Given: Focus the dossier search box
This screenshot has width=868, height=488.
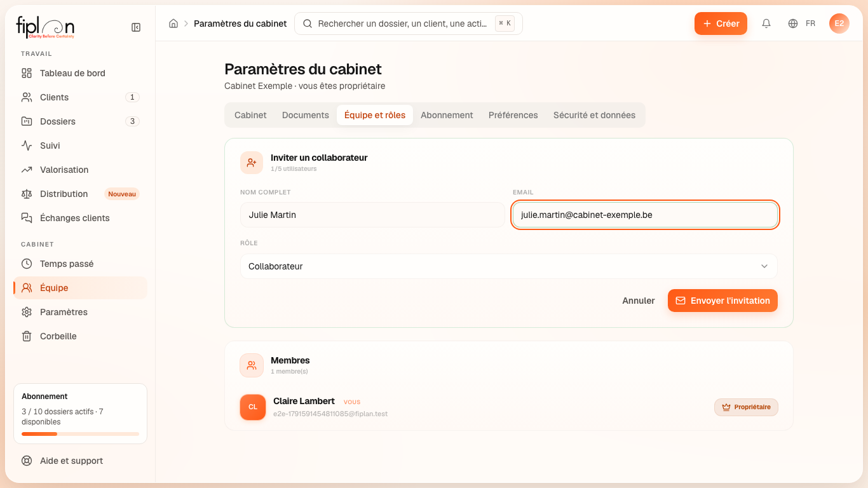Looking at the screenshot, I should click(409, 24).
